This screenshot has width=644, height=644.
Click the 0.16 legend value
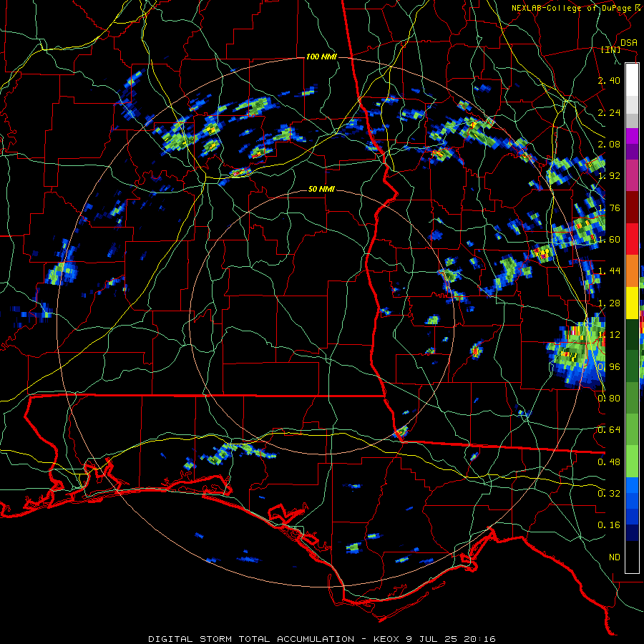pyautogui.click(x=609, y=525)
